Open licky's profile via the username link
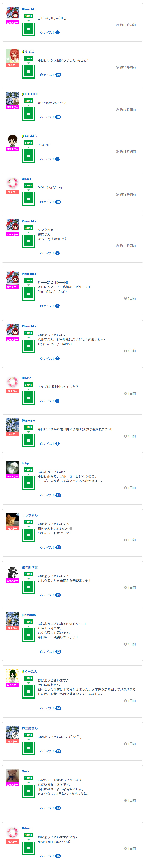This screenshot has height=868, width=145. coord(25,463)
